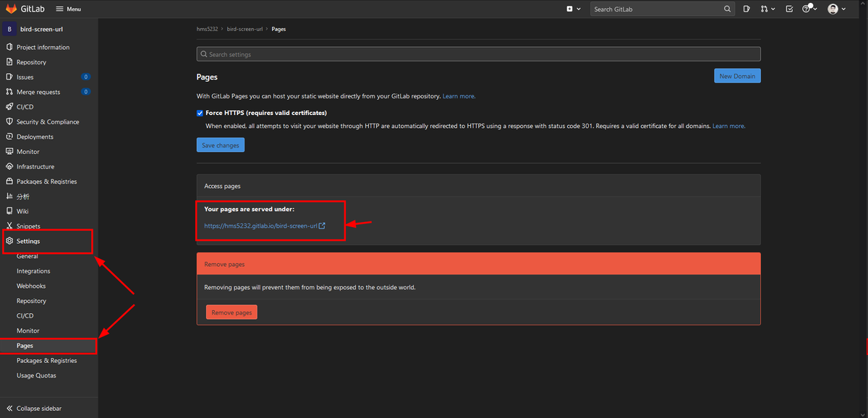Uncheck Force HTTPS checkbox
The height and width of the screenshot is (418, 868).
pyautogui.click(x=200, y=113)
